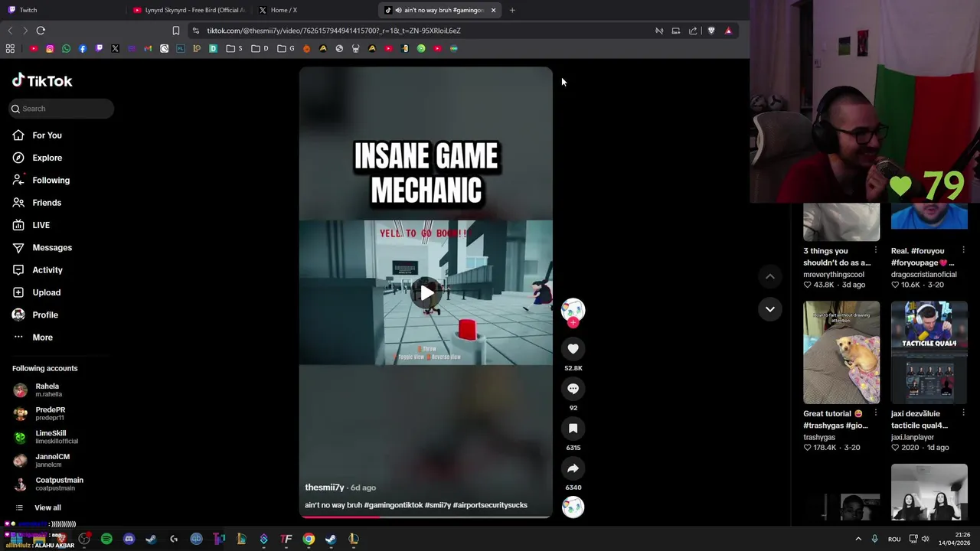The image size is (980, 551).
Task: Open the Activity notifications
Action: click(37, 270)
